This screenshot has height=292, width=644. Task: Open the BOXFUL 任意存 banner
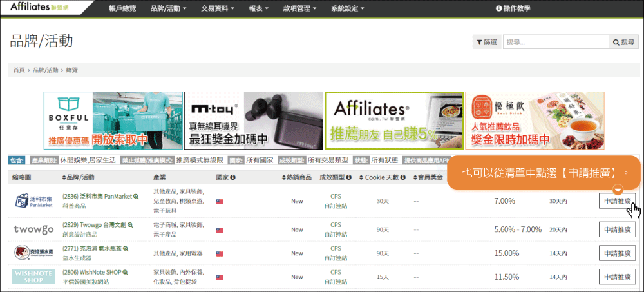click(x=113, y=121)
